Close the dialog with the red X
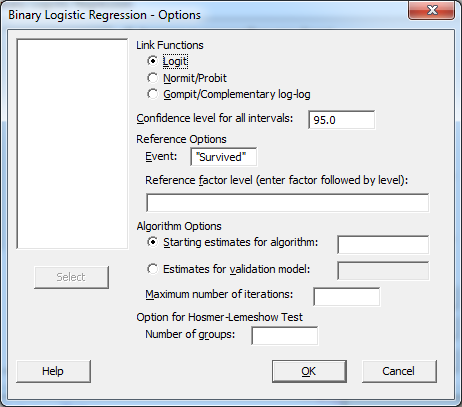Viewport: 462px width, 407px height. [x=432, y=10]
